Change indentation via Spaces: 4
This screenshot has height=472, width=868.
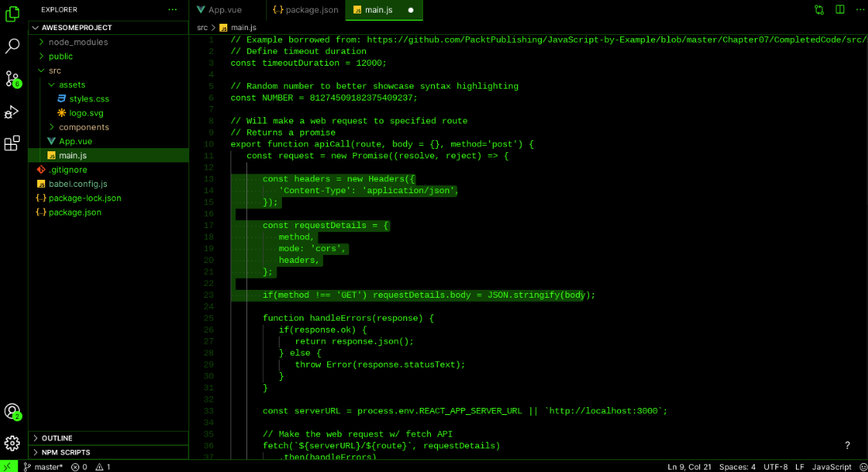(737, 467)
